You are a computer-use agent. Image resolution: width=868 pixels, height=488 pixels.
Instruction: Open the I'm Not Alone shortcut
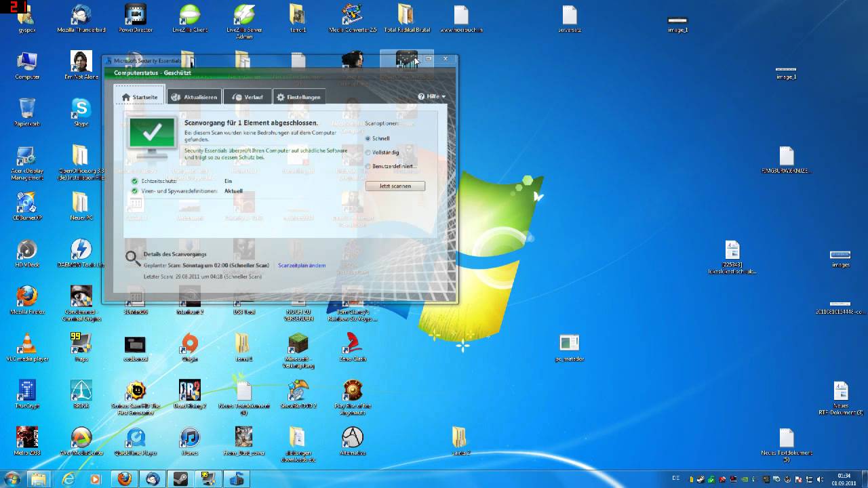pyautogui.click(x=81, y=66)
